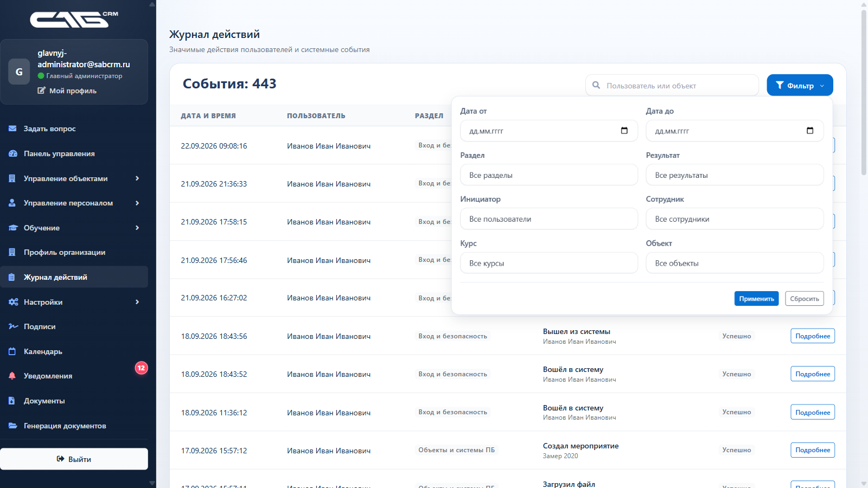Image resolution: width=868 pixels, height=488 pixels.
Task: Expand the Обучение submenu chevron
Action: [x=137, y=228]
